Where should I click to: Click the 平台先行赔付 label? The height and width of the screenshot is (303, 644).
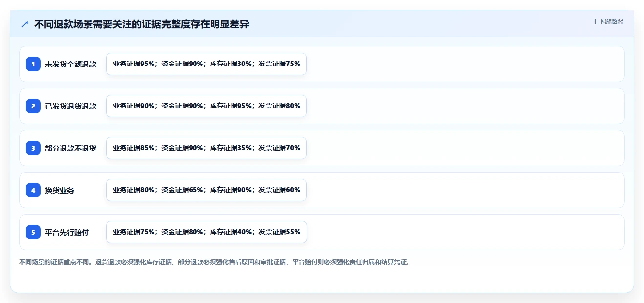[x=67, y=232]
